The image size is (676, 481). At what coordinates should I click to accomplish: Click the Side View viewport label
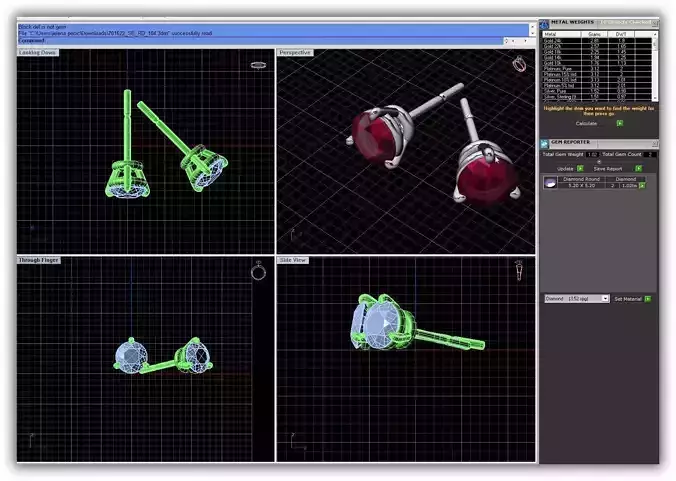point(293,260)
